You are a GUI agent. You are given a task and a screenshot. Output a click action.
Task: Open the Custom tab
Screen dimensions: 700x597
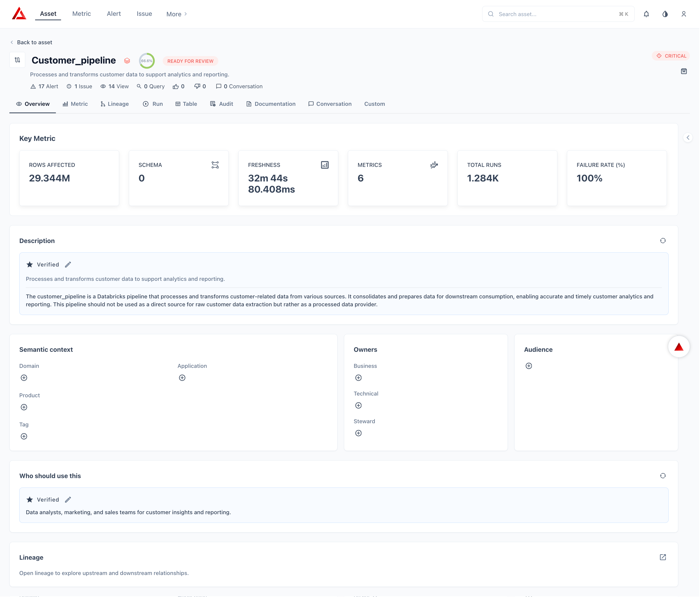tap(374, 104)
